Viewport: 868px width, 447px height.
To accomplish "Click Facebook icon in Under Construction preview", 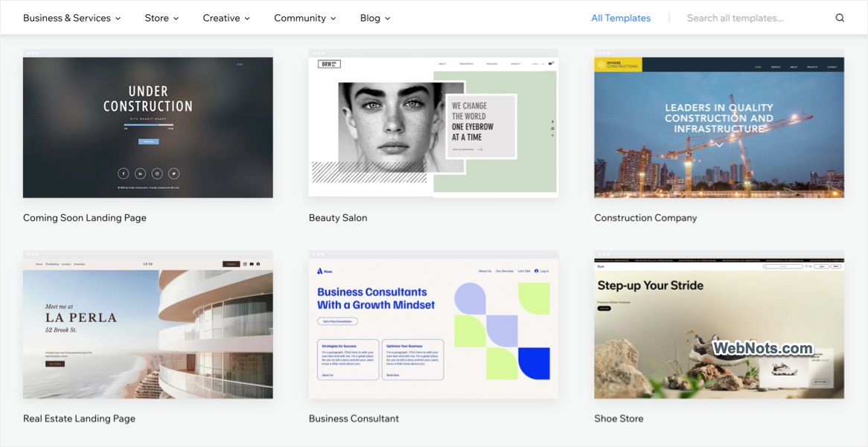I will [x=124, y=174].
